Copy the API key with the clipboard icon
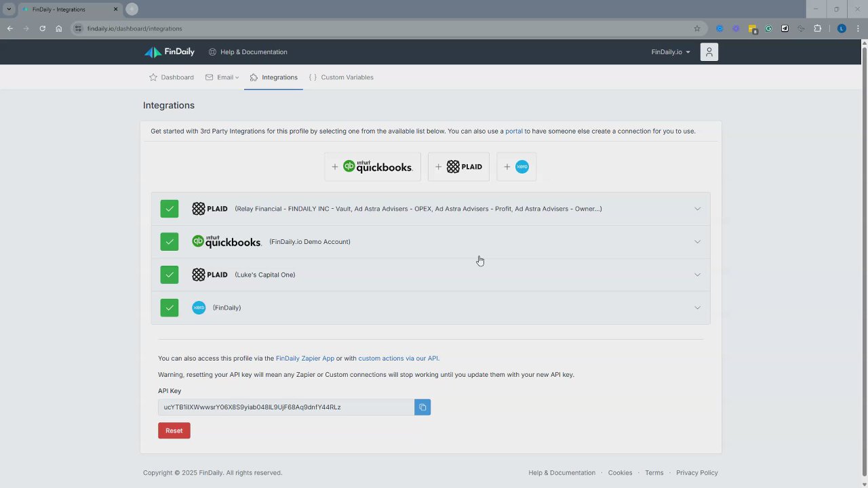Screen dimensions: 868x488 tap(422, 407)
